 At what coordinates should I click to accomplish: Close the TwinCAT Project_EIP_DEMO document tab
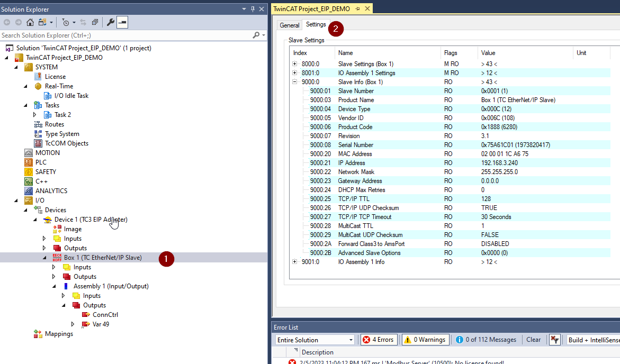pyautogui.click(x=367, y=8)
